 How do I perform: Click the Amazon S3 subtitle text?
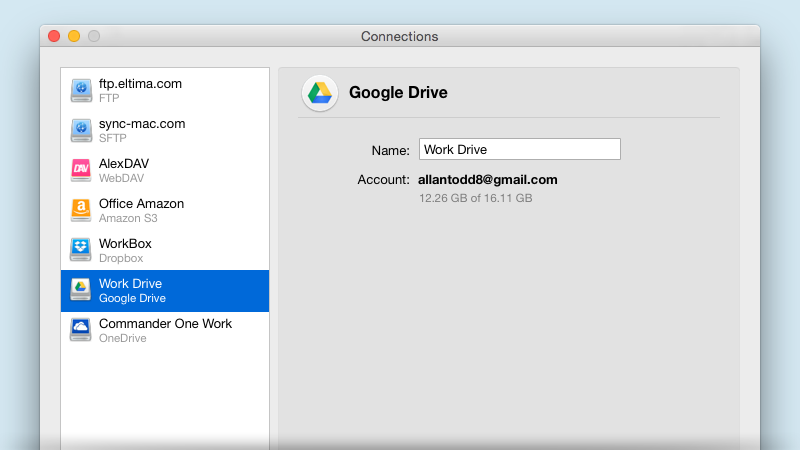coord(128,218)
